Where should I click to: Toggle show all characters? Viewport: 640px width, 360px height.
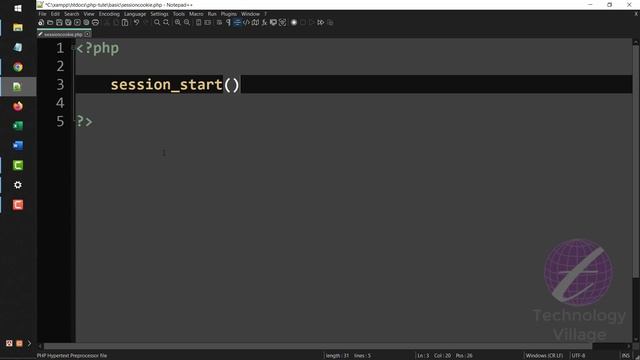pyautogui.click(x=228, y=22)
